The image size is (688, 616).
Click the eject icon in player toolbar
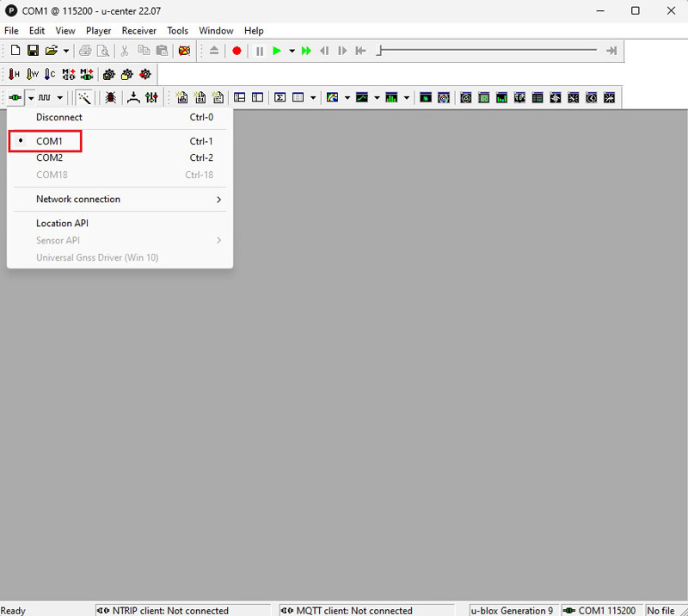coord(214,51)
